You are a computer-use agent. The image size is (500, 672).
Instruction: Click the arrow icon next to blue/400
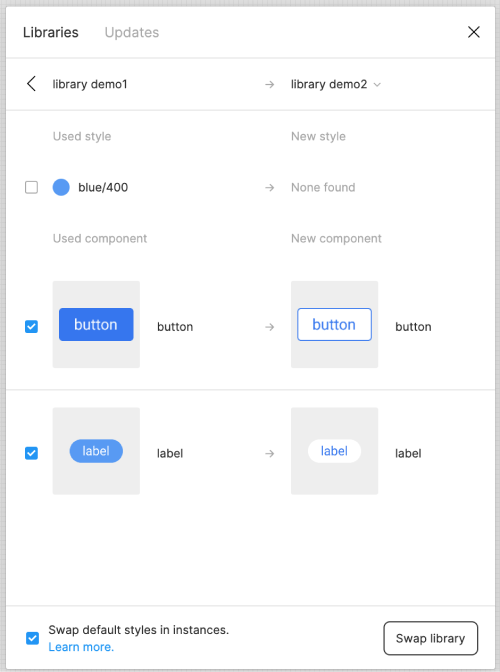[x=269, y=187]
